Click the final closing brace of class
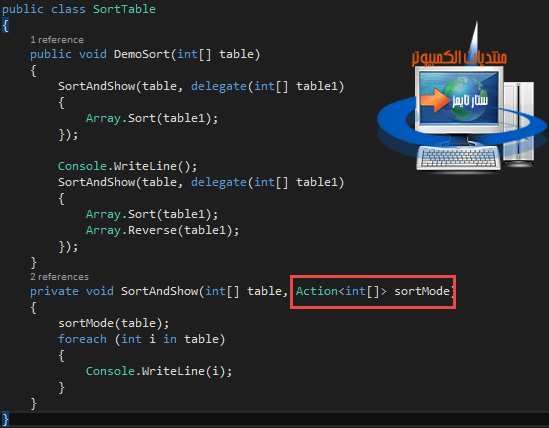549x428 pixels. click(5, 419)
